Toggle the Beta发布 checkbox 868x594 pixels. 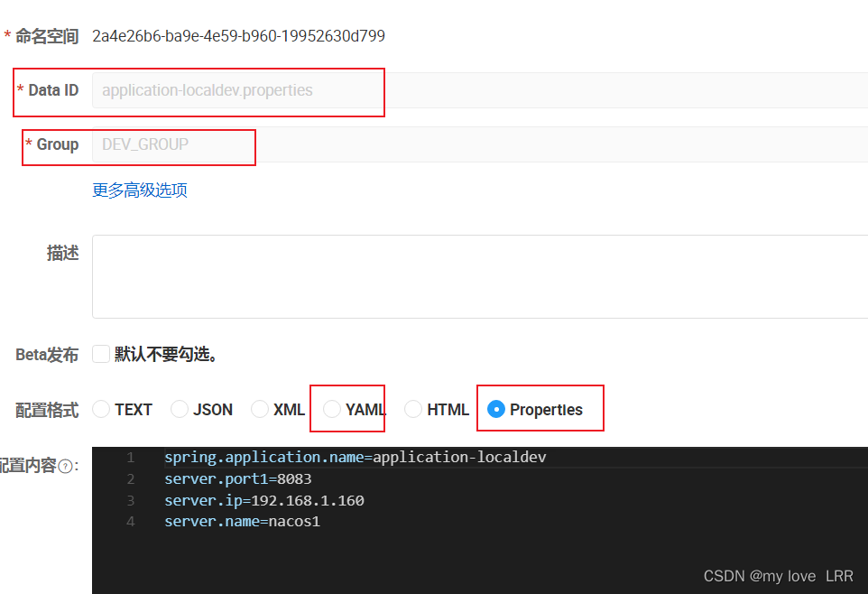[101, 354]
